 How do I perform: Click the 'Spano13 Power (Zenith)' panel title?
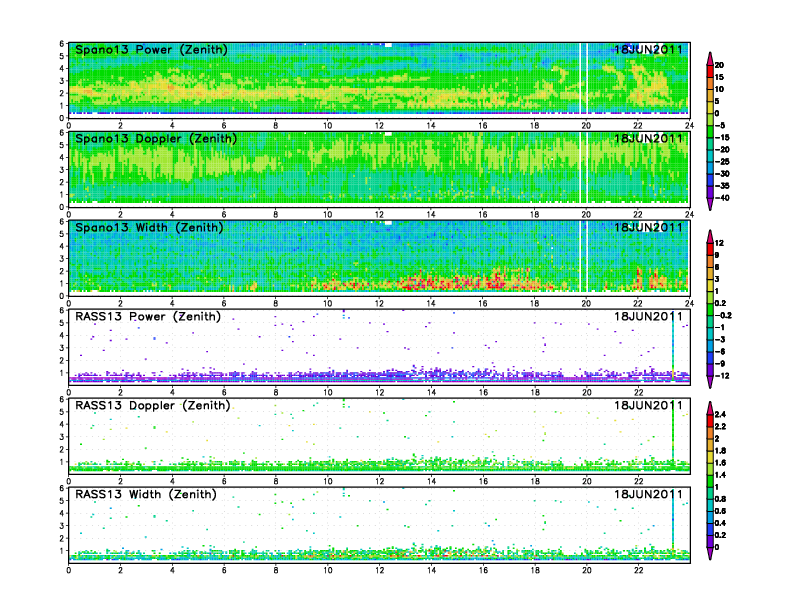tap(151, 50)
